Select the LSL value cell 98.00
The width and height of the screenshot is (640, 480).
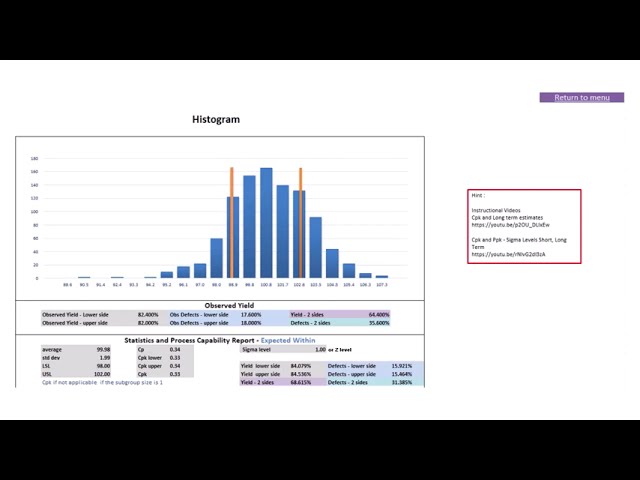pyautogui.click(x=103, y=366)
